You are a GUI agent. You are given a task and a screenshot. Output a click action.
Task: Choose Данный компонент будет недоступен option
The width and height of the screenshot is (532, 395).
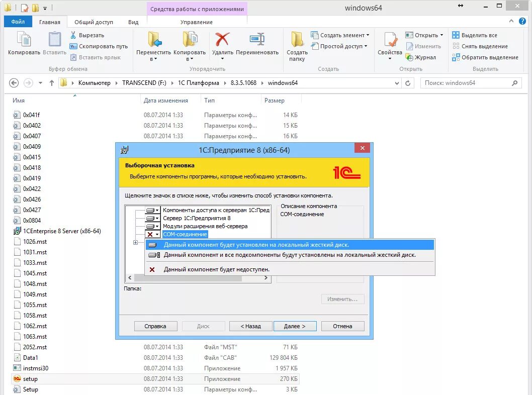pos(290,269)
